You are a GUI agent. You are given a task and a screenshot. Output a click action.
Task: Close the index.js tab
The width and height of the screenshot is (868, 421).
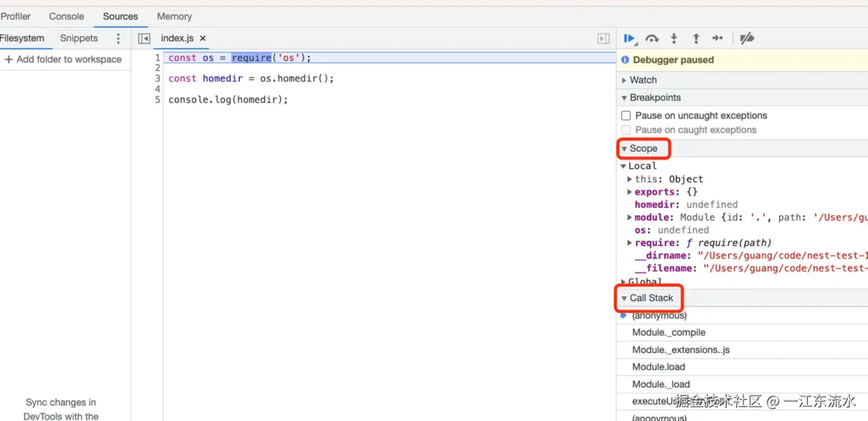203,38
